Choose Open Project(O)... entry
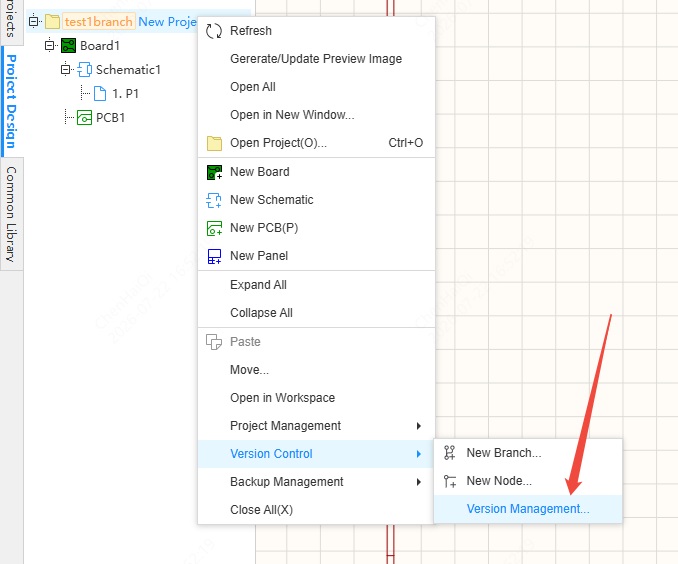The height and width of the screenshot is (564, 678). click(316, 143)
